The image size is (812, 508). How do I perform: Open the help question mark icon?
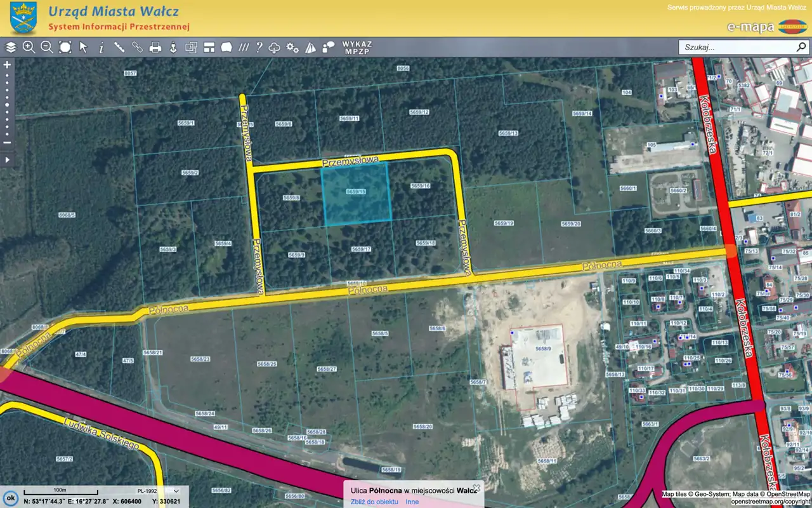(259, 47)
